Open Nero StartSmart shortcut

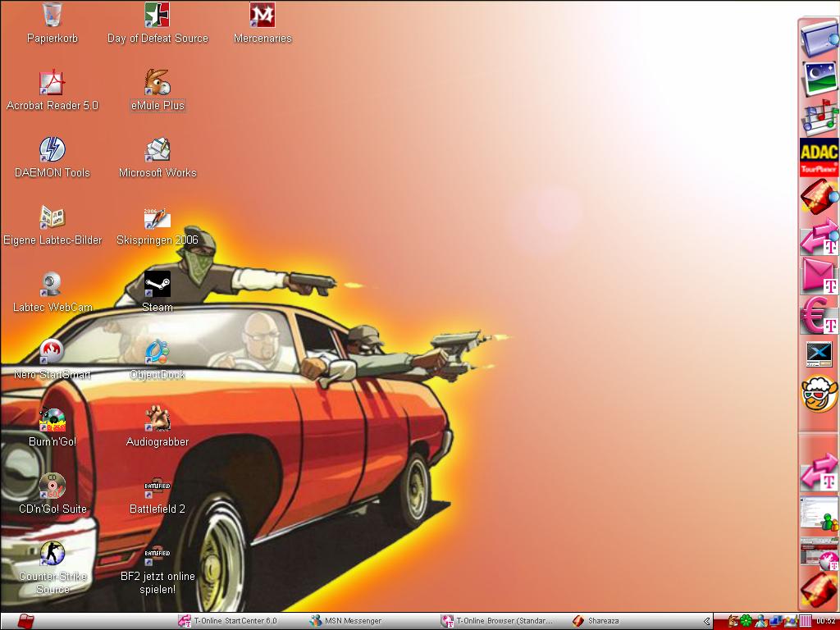[x=52, y=359]
